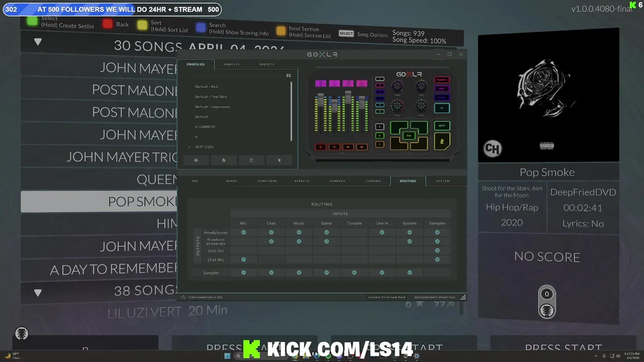Image resolution: width=644 pixels, height=362 pixels.
Task: Select sampler bank C button
Action: [x=380, y=144]
